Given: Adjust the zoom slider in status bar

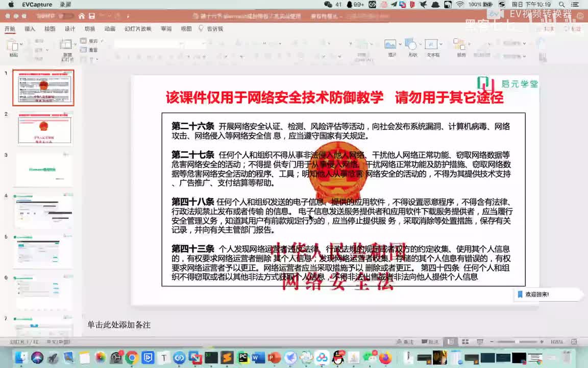Looking at the screenshot, I should [517, 342].
